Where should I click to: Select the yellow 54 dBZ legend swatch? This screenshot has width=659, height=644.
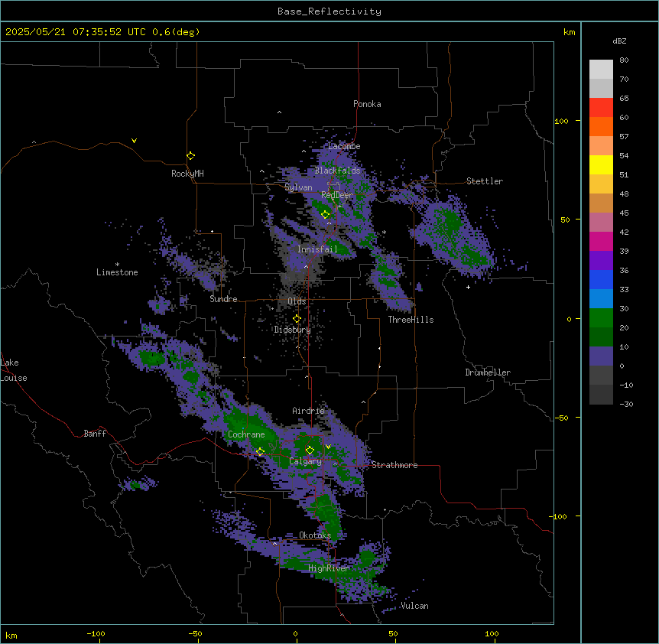pyautogui.click(x=601, y=164)
